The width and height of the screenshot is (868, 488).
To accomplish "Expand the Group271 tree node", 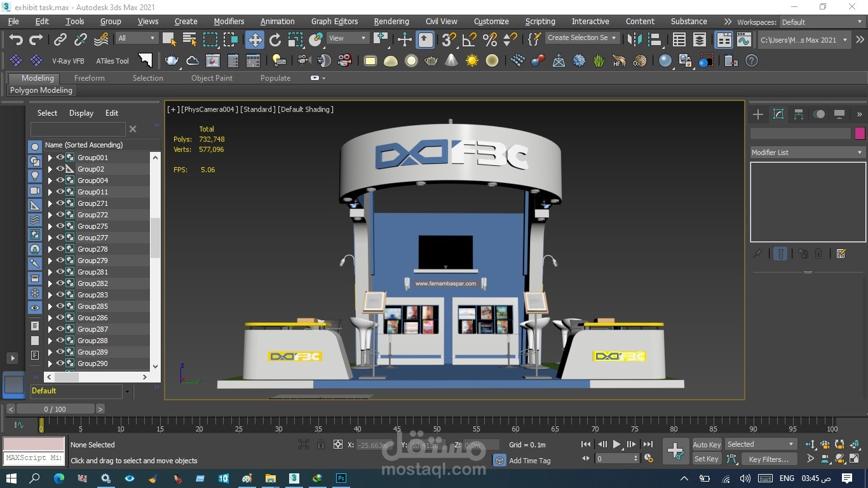I will 50,203.
